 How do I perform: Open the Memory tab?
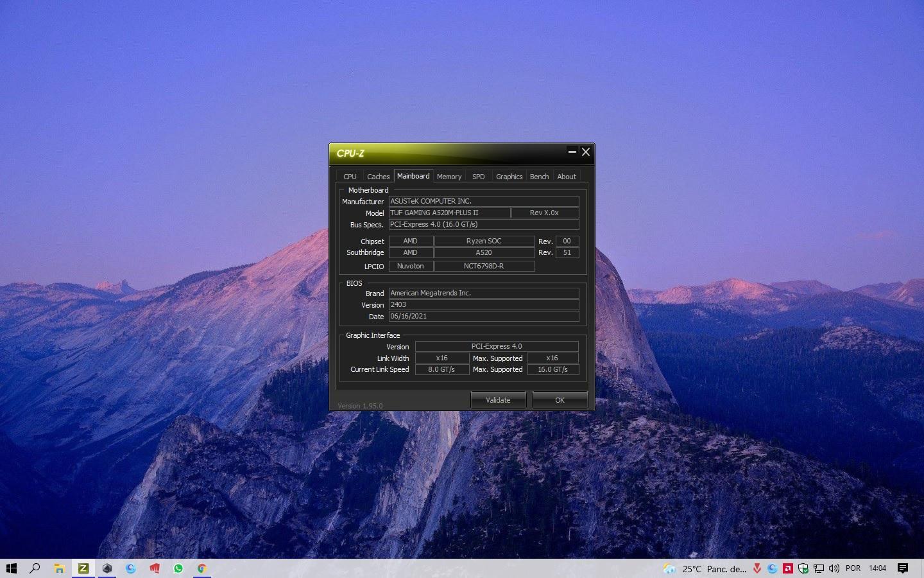pos(449,177)
